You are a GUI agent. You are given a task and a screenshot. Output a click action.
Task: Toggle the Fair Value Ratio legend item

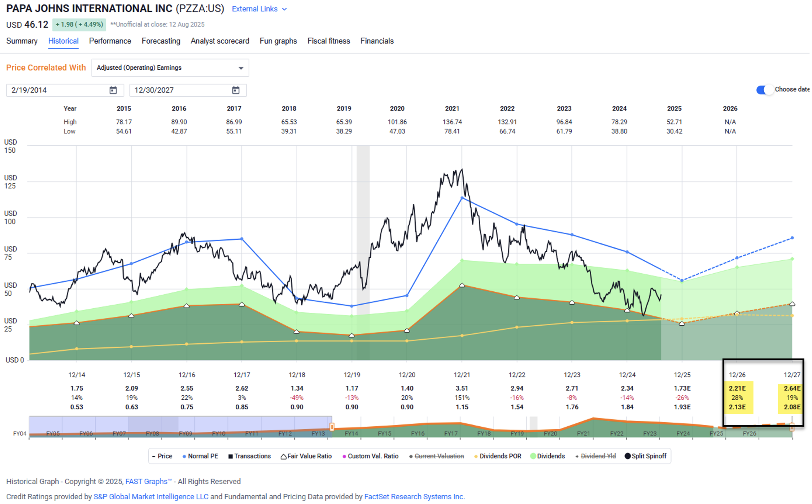(x=306, y=456)
